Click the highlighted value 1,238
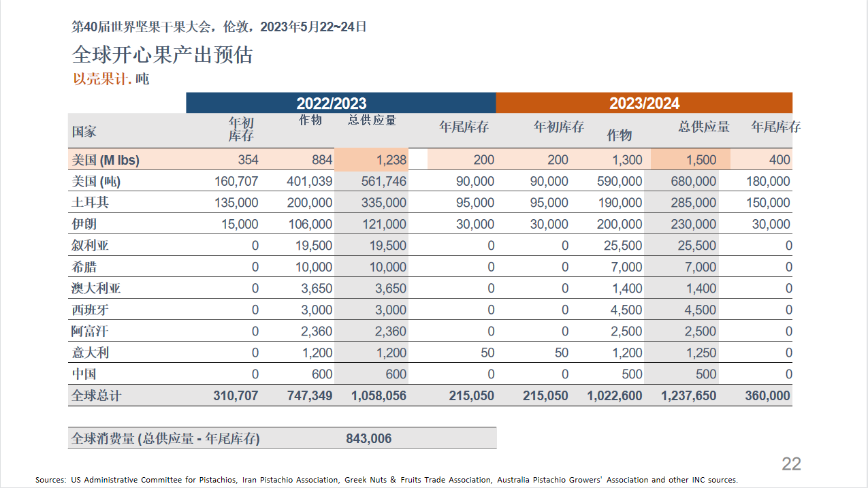Screen dimensions: 868x488 coord(391,160)
